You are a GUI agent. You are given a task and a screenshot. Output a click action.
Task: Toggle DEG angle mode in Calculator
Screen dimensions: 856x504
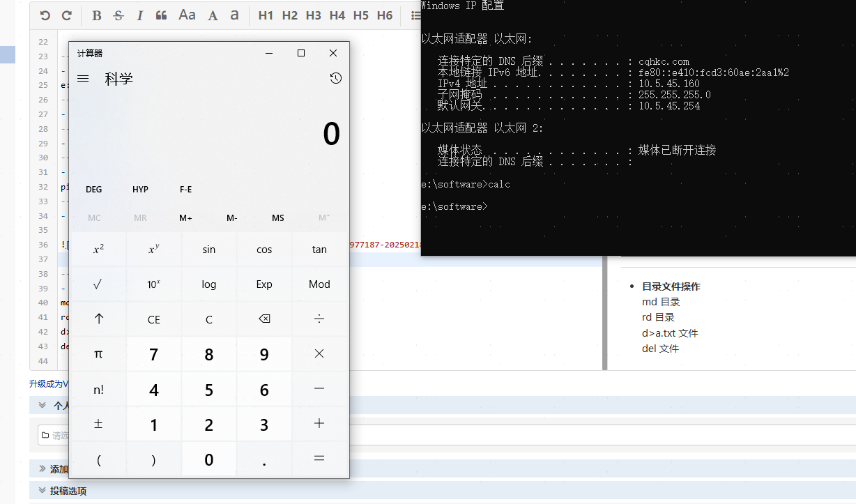tap(94, 190)
